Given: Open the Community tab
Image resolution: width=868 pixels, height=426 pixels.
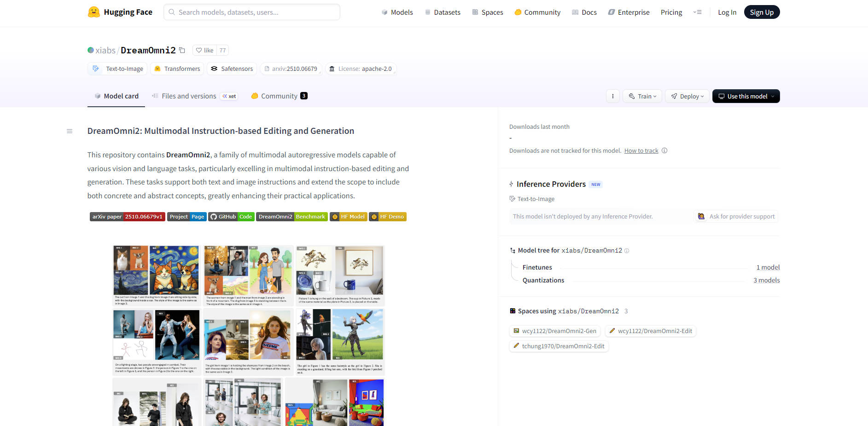Looking at the screenshot, I should (278, 96).
